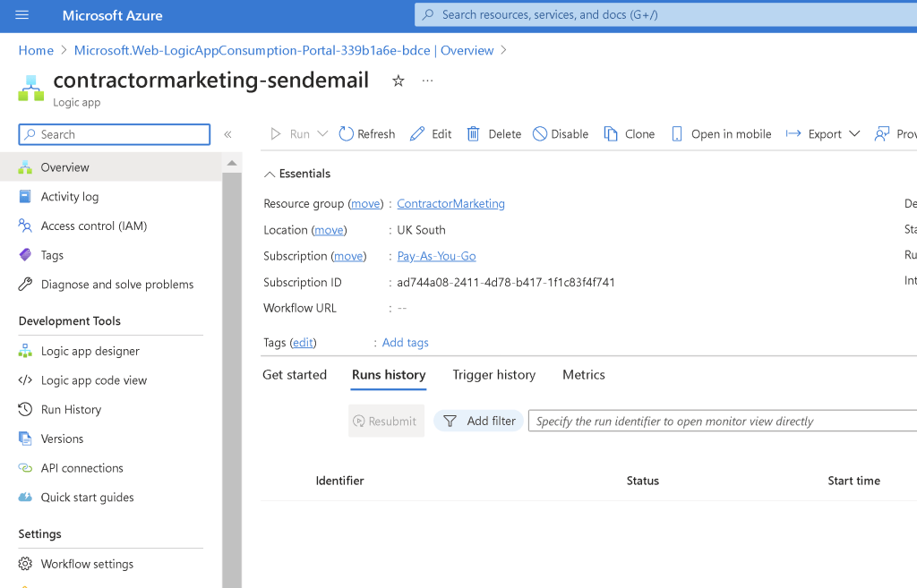
Task: Sort by Identifier column header
Action: pyautogui.click(x=339, y=481)
